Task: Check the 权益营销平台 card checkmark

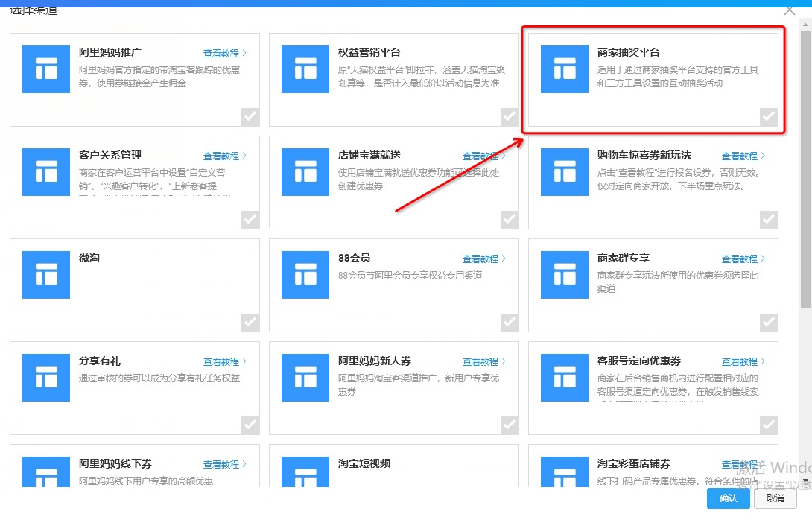Action: click(x=510, y=117)
